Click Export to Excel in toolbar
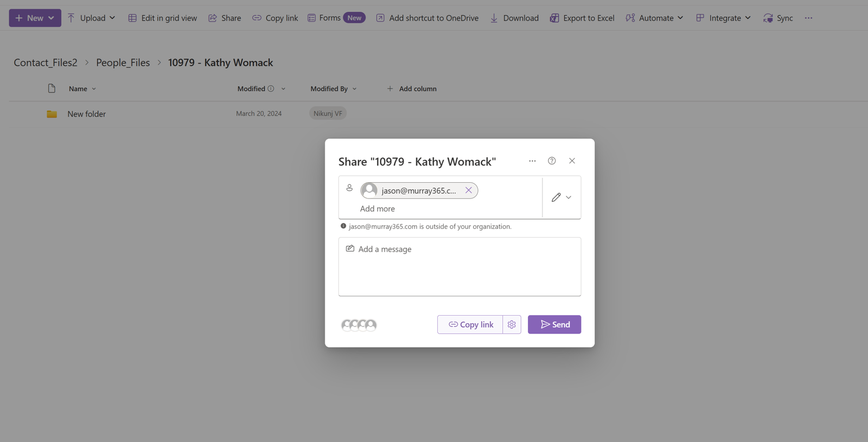 tap(582, 18)
